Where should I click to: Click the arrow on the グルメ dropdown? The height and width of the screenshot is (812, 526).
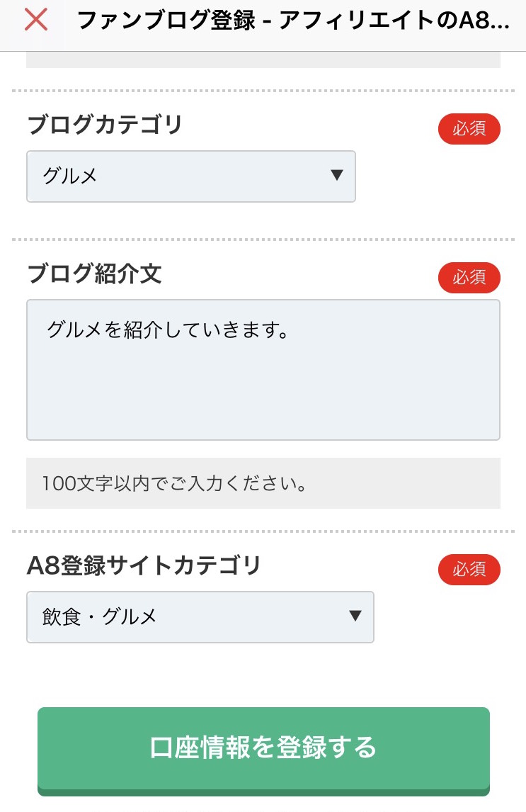[337, 175]
